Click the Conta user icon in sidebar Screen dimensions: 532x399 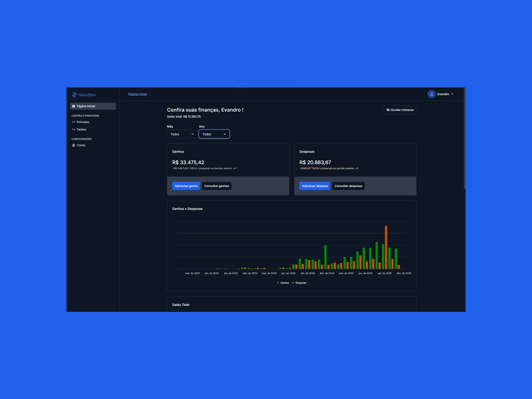(73, 145)
